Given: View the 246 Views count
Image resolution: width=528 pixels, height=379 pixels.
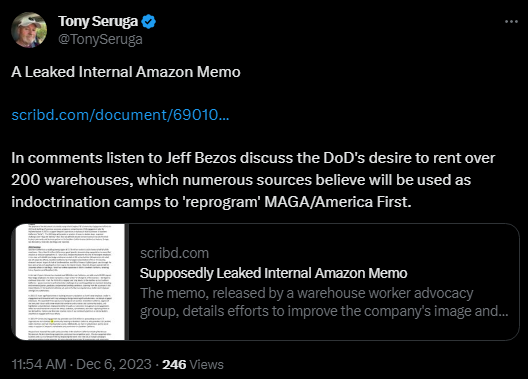Looking at the screenshot, I should (193, 365).
